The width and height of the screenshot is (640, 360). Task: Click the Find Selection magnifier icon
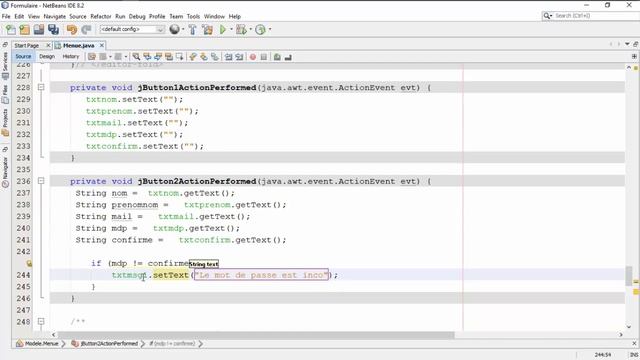click(x=136, y=57)
